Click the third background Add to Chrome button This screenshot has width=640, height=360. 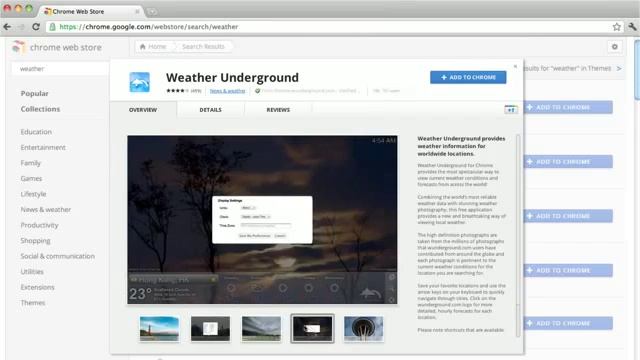(568, 216)
